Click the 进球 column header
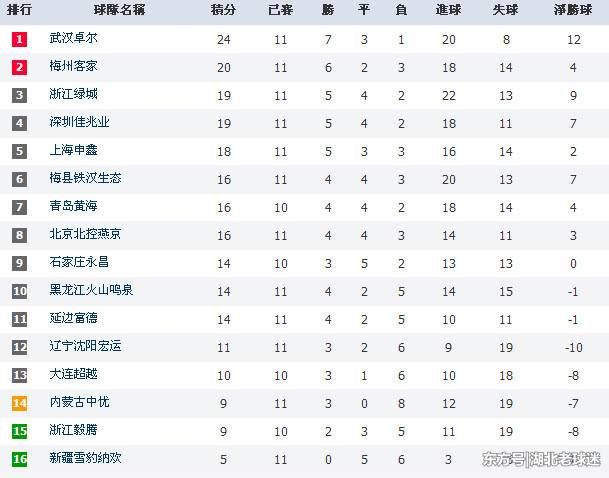This screenshot has width=609, height=478. pyautogui.click(x=449, y=11)
